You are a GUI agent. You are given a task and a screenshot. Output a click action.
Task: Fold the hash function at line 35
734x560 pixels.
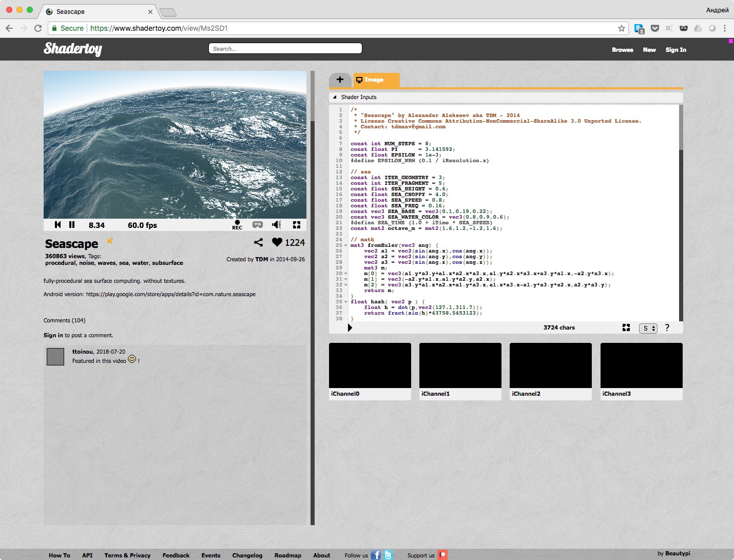346,302
